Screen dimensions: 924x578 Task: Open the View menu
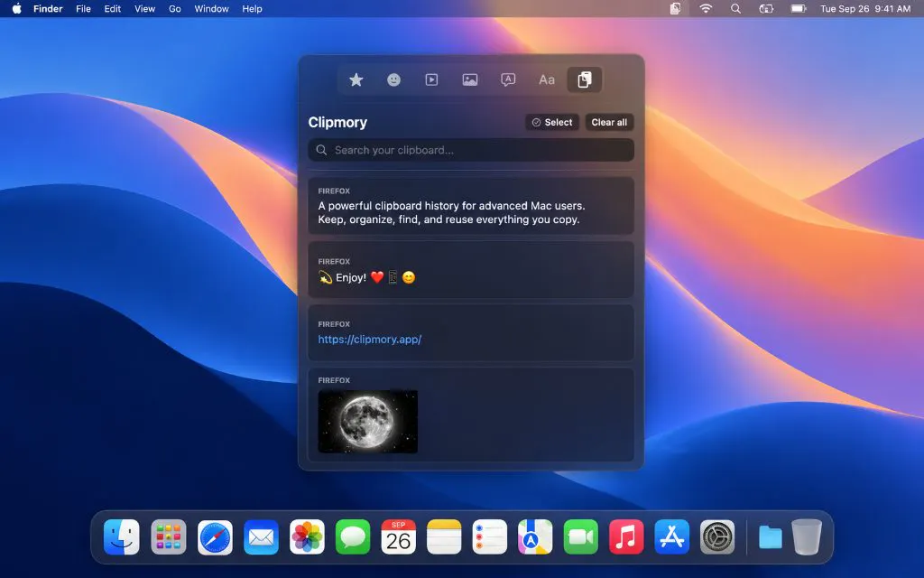coord(144,9)
